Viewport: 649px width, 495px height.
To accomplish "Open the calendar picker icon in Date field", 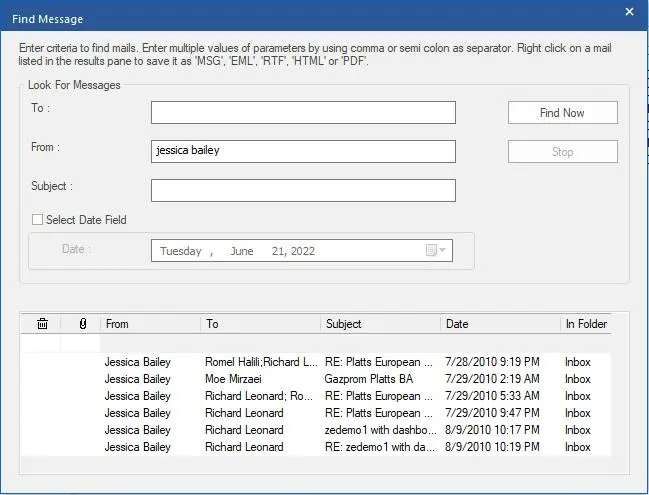I will coord(431,250).
